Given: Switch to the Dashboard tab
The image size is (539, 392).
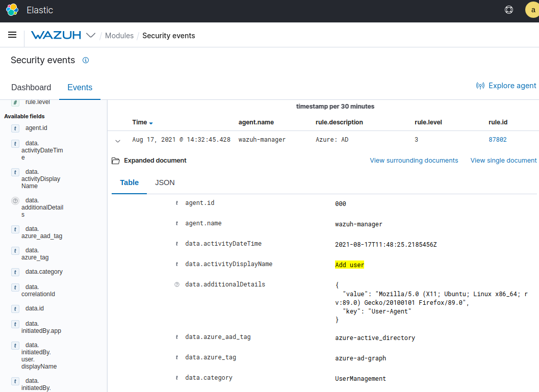Looking at the screenshot, I should point(31,87).
